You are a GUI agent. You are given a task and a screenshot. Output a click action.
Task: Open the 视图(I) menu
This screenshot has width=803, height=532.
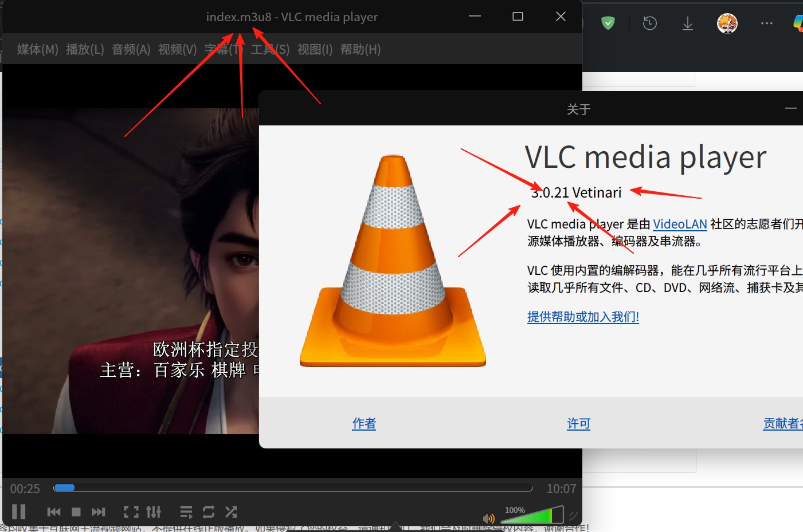(x=315, y=49)
